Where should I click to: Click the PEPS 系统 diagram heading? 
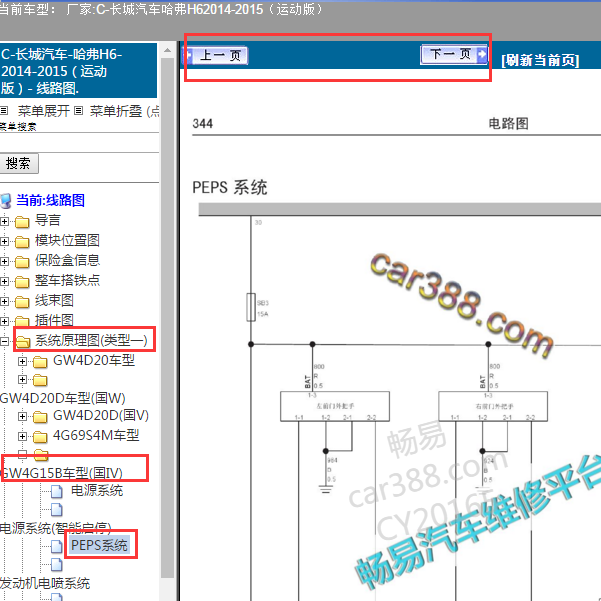click(229, 188)
